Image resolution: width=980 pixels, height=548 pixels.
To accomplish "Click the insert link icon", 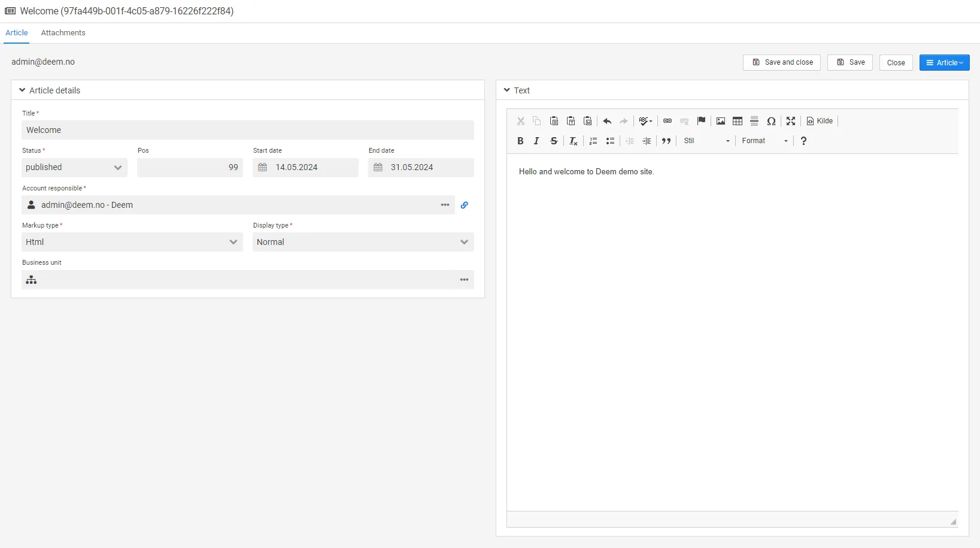I will (x=668, y=121).
